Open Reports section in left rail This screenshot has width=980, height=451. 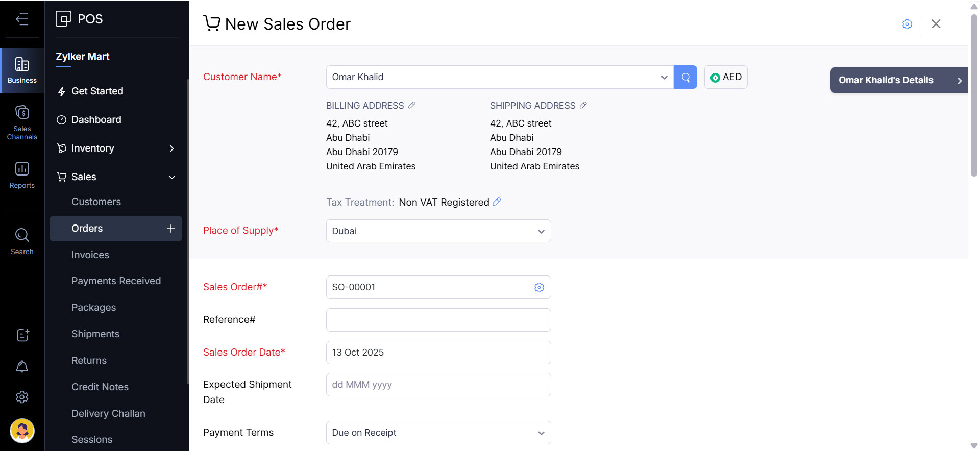tap(22, 175)
